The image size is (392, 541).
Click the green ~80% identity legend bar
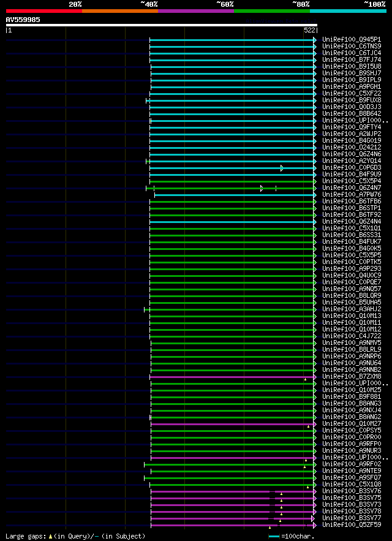[x=272, y=11]
